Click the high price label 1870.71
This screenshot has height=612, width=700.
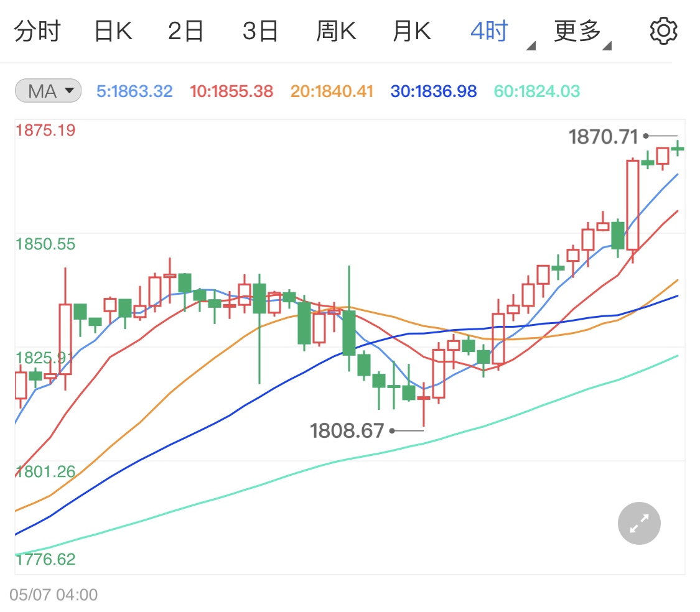click(603, 137)
